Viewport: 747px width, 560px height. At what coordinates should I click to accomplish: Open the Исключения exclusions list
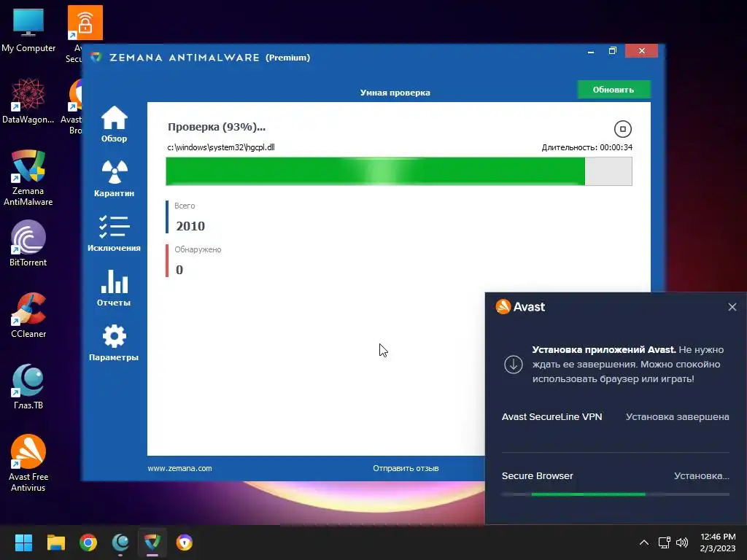point(114,233)
